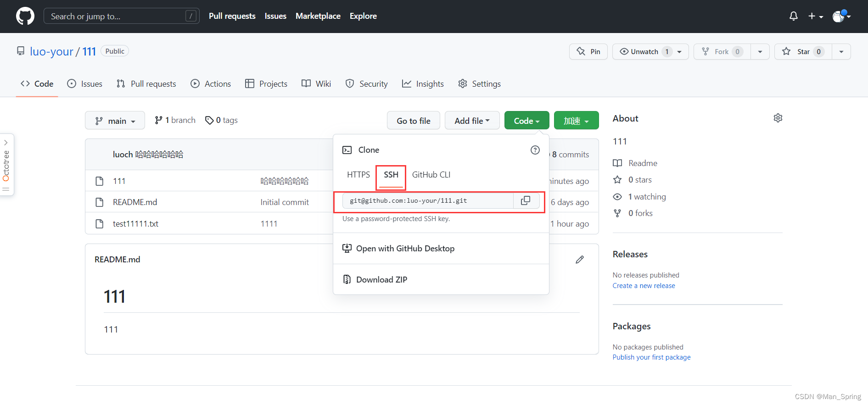868x405 pixels.
Task: Copy the SSH clone URL
Action: [x=526, y=201]
